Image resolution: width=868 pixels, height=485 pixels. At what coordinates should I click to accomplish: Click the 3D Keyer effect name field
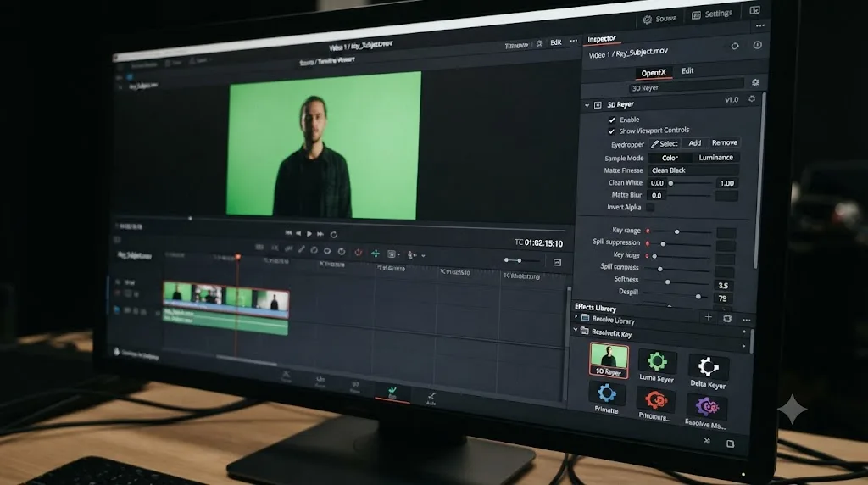pos(687,87)
